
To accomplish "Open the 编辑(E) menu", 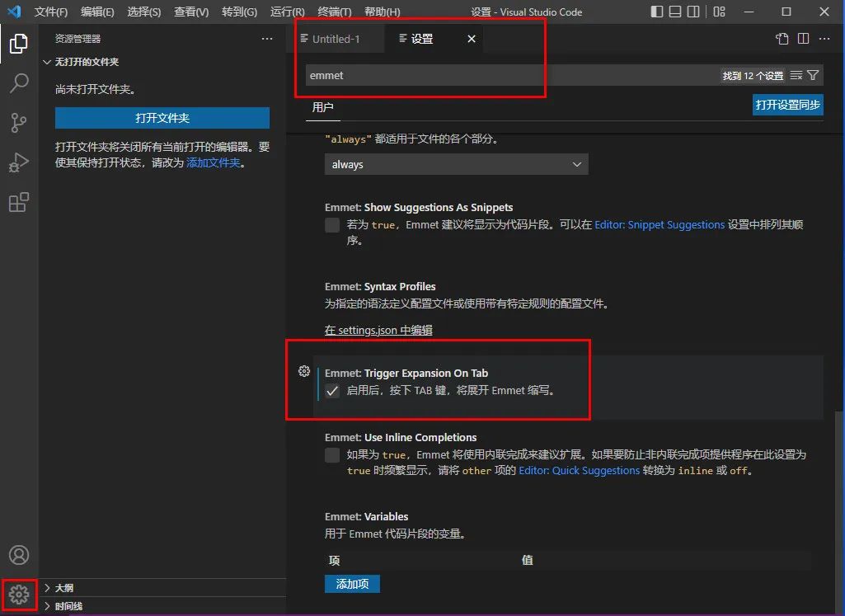I will pos(97,12).
